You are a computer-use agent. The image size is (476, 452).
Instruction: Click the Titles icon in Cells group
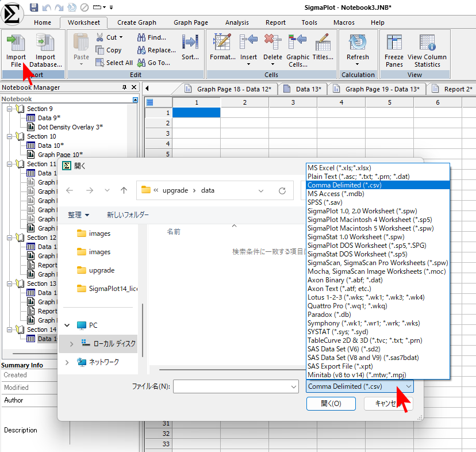(323, 44)
